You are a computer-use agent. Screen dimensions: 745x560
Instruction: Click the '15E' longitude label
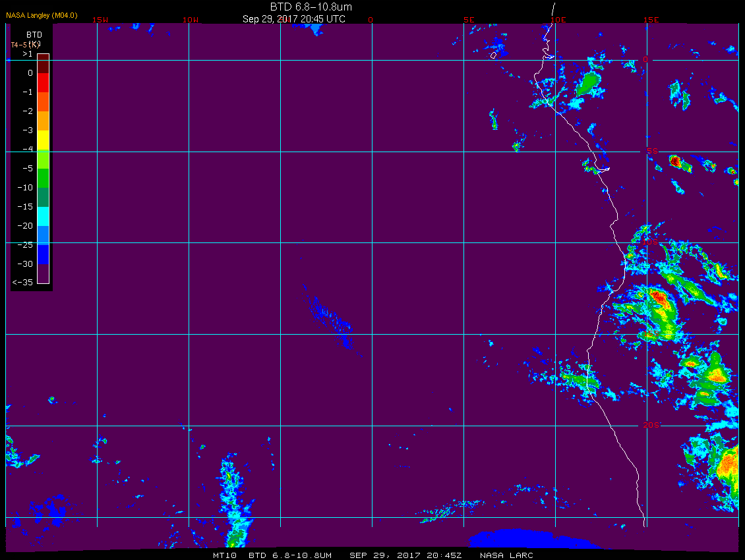[x=651, y=20]
